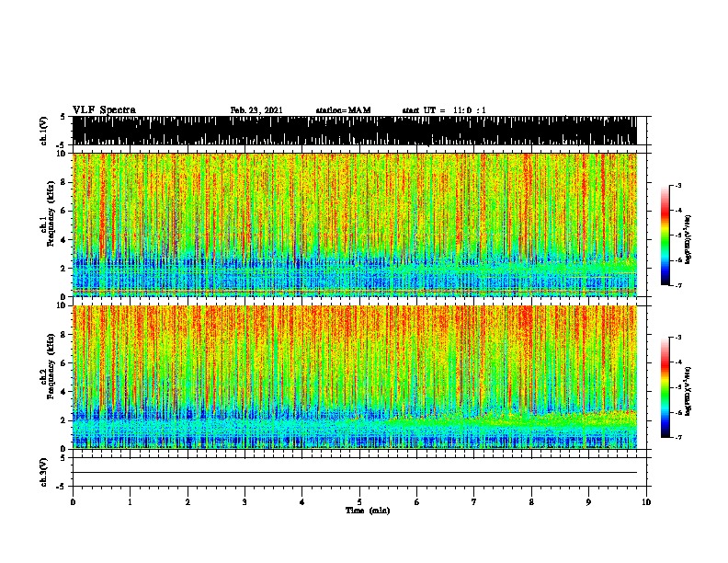Click the time axis tick label 9
The width and height of the screenshot is (728, 563).
588,502
